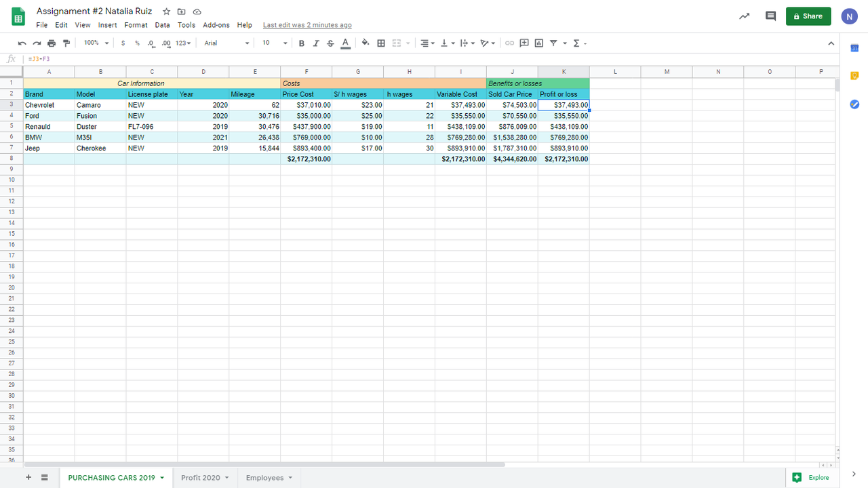Click the Insert link icon
The width and height of the screenshot is (868, 488).
509,43
